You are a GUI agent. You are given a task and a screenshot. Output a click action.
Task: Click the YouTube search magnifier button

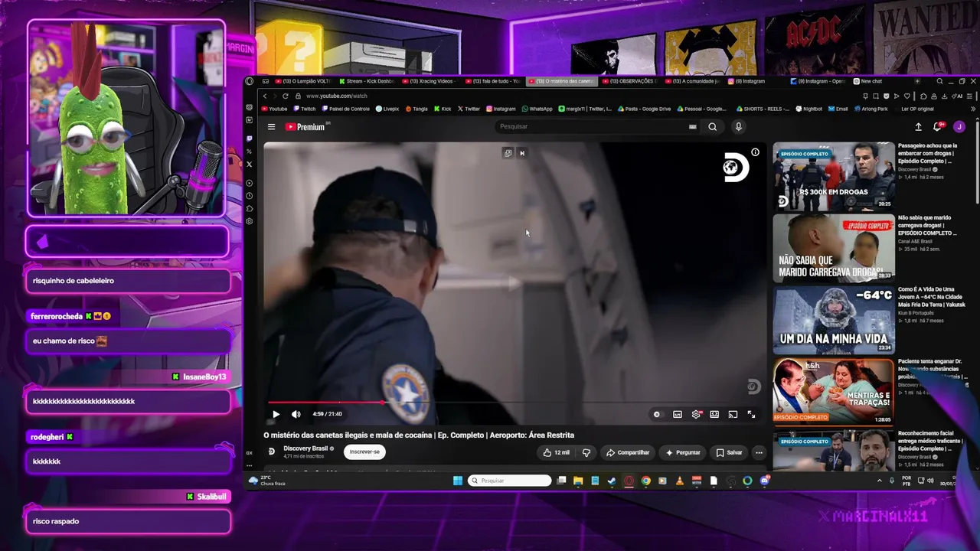coord(712,127)
